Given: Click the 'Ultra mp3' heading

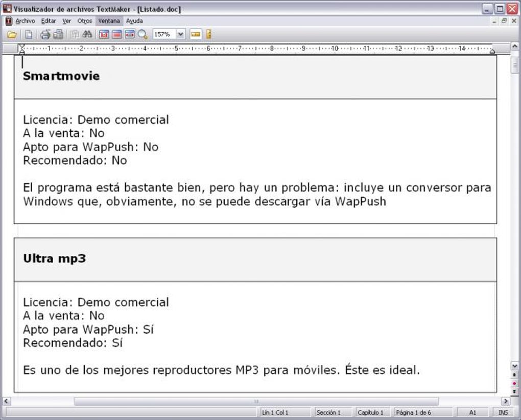Looking at the screenshot, I should [55, 259].
